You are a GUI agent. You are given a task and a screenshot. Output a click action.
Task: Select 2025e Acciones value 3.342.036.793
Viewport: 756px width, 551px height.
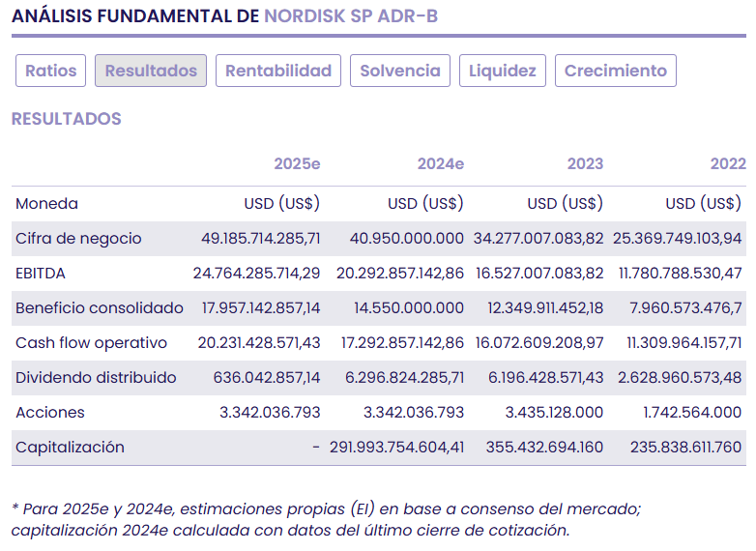(x=270, y=412)
